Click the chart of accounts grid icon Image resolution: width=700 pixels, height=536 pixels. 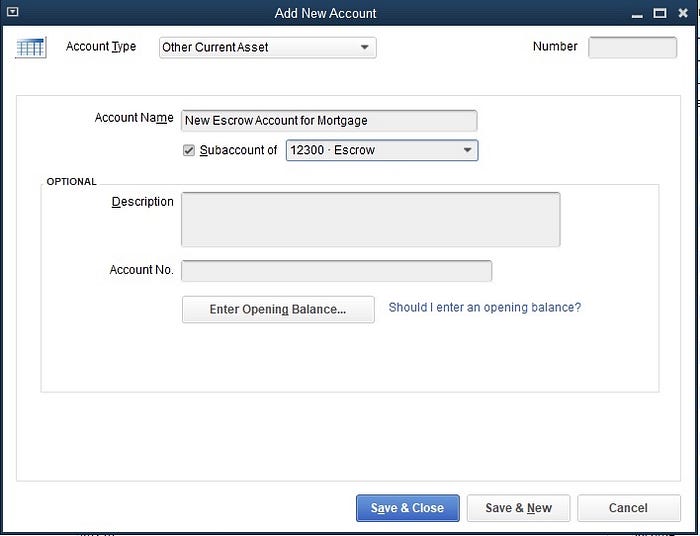click(30, 47)
